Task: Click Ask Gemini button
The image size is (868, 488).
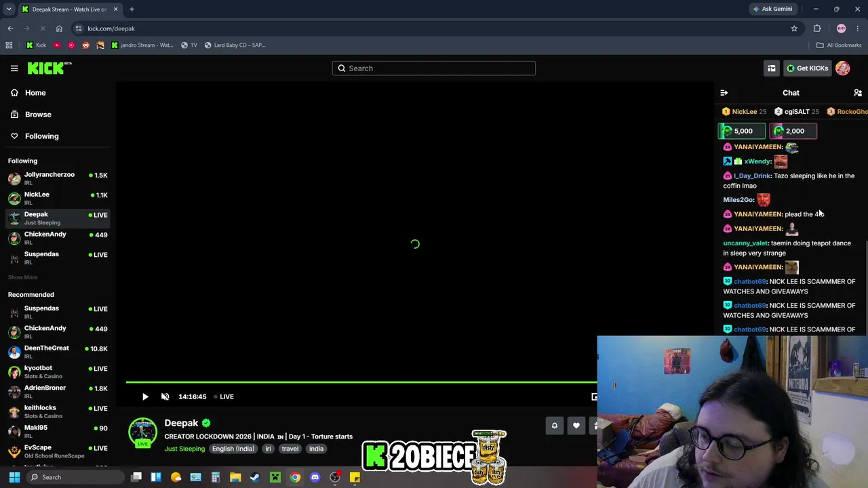Action: pos(772,9)
